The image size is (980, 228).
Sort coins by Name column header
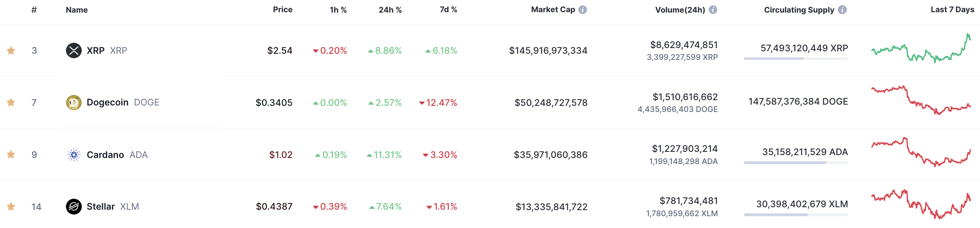[77, 10]
